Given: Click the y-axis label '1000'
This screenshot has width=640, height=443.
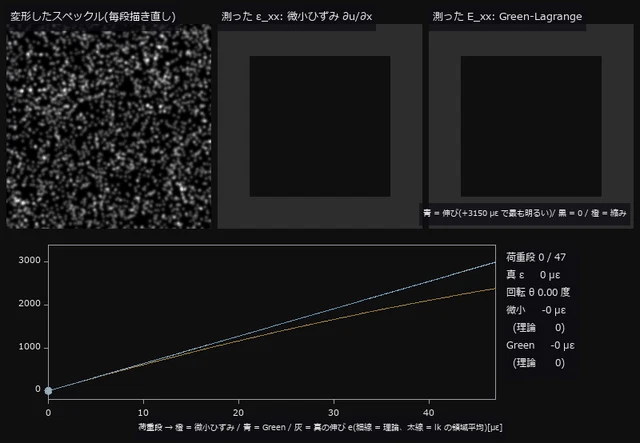Looking at the screenshot, I should pyautogui.click(x=29, y=347).
